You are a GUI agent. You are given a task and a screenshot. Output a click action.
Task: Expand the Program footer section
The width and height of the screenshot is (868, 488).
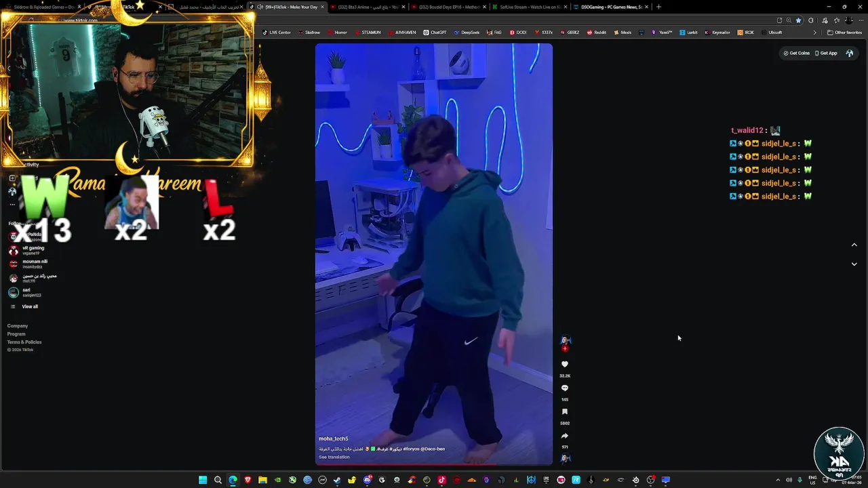[x=16, y=334]
